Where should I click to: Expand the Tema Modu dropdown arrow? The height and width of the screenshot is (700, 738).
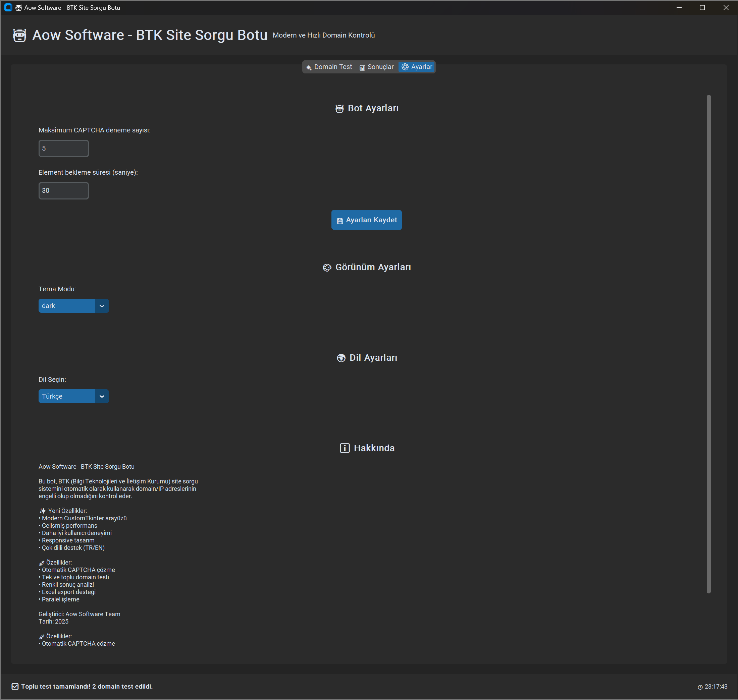pyautogui.click(x=102, y=306)
